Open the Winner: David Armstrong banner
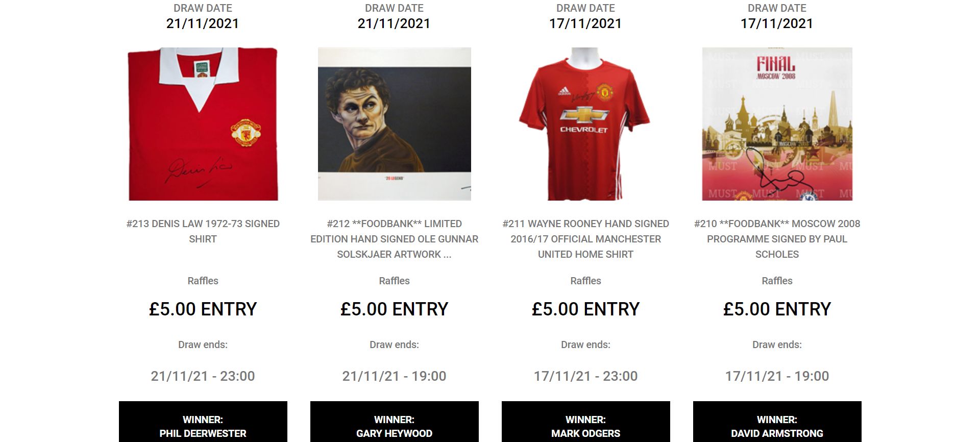Viewport: 980px width, 442px height. pyautogui.click(x=777, y=422)
